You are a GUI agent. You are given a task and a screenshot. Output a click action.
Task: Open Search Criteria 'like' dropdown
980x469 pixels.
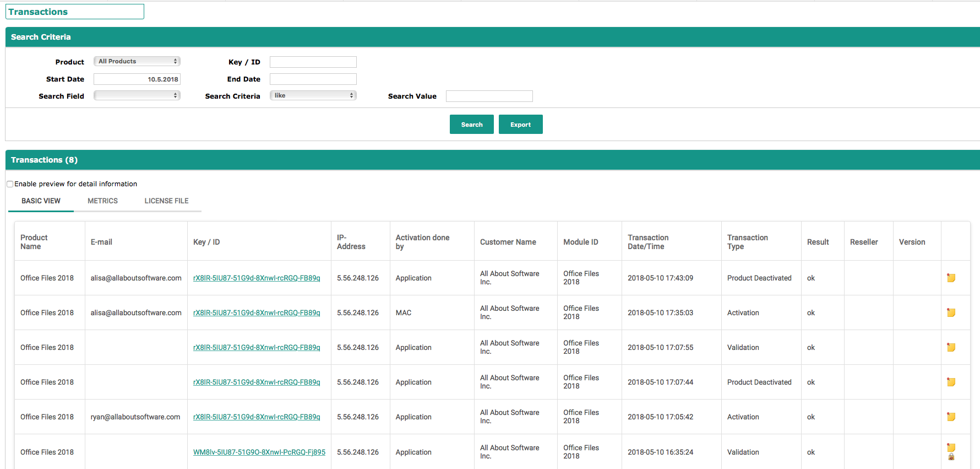313,95
